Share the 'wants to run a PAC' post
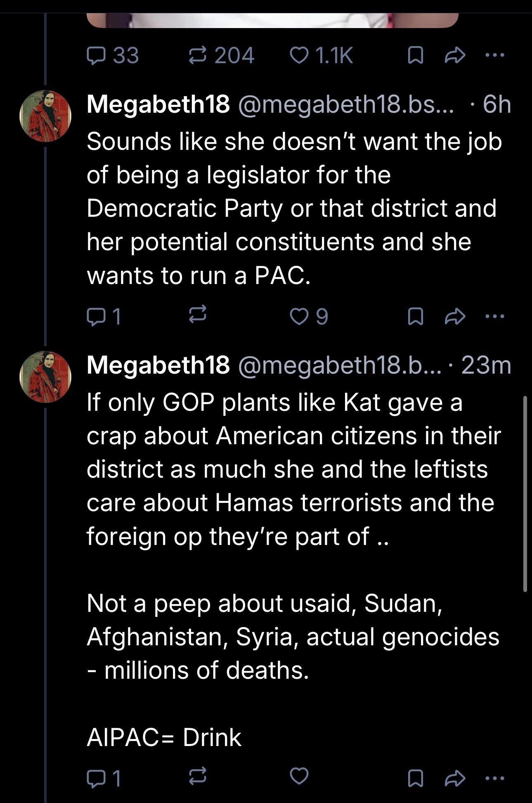Screen dimensions: 532x803 [455, 317]
